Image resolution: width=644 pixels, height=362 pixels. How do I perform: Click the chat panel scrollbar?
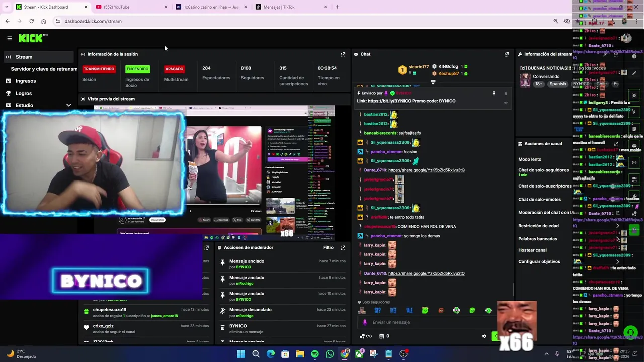[513, 289]
